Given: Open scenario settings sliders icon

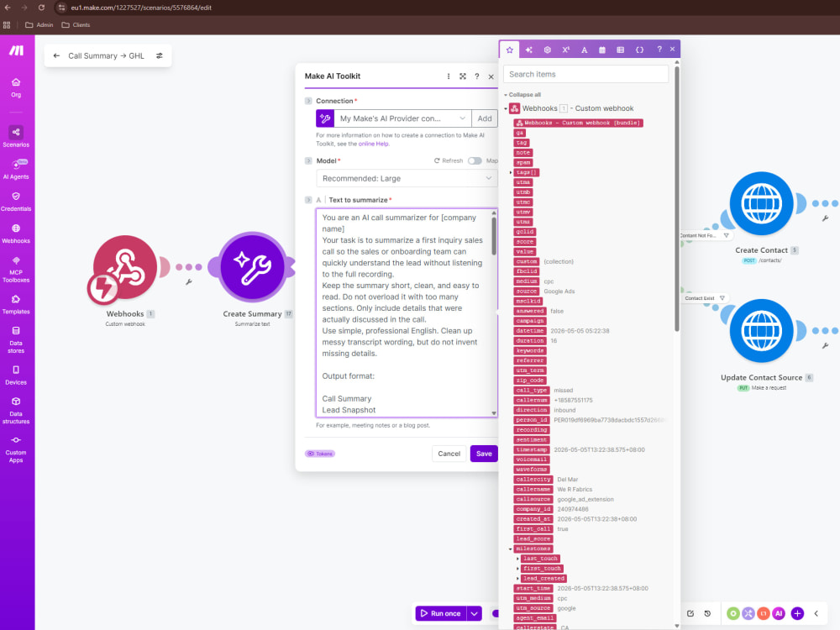Looking at the screenshot, I should pos(159,55).
